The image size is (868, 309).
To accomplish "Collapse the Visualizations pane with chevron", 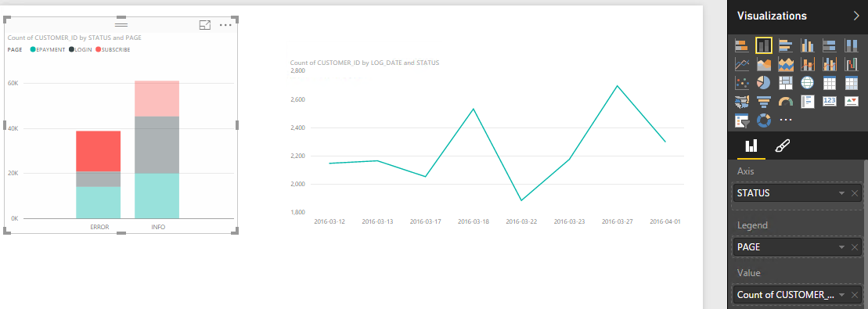I will coord(856,16).
